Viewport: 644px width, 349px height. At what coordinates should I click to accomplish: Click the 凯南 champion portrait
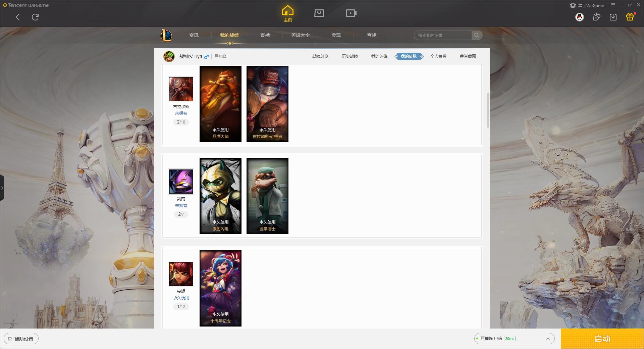(x=181, y=182)
